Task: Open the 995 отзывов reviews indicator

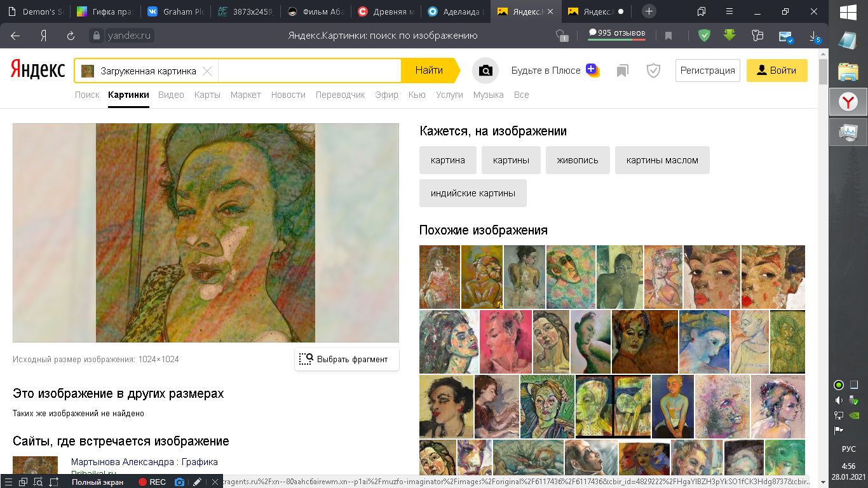Action: point(616,34)
